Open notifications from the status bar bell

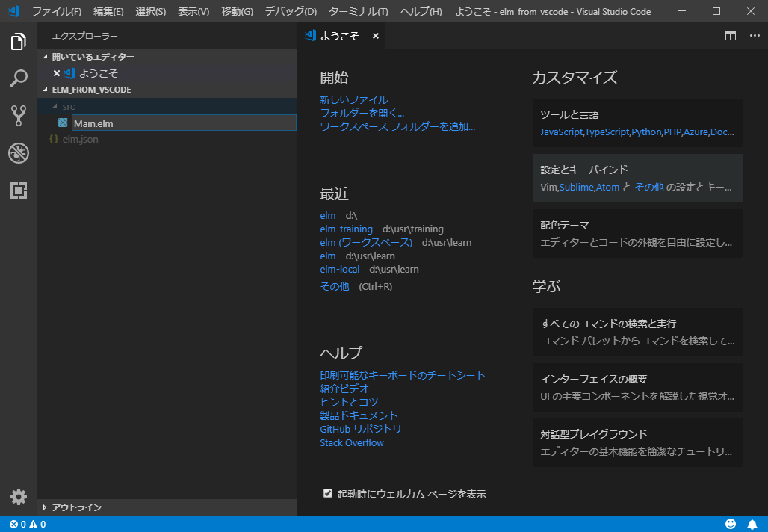[x=754, y=523]
